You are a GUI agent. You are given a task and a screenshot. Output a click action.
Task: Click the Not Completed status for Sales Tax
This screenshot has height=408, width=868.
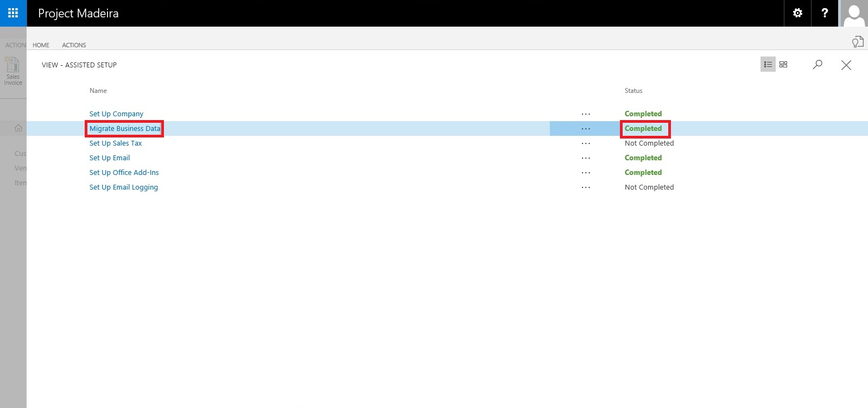point(649,143)
